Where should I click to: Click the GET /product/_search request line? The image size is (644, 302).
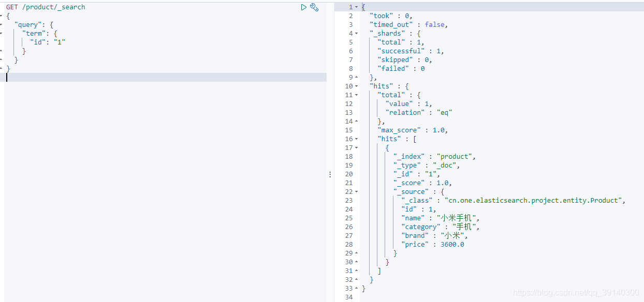(x=46, y=7)
